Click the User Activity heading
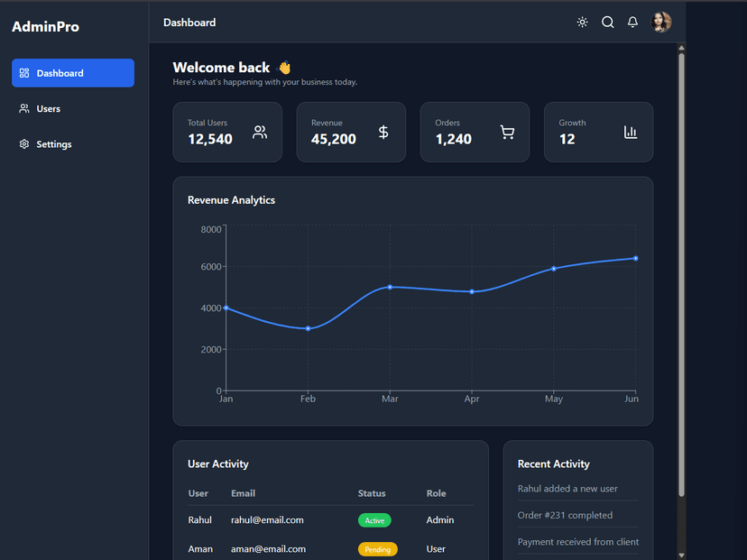Screen dimensions: 747x560 point(218,464)
